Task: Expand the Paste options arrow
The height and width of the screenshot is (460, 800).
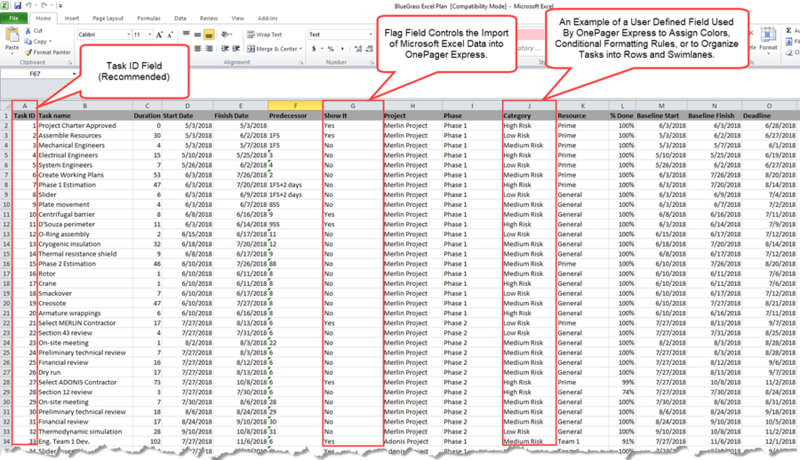Action: pos(12,53)
